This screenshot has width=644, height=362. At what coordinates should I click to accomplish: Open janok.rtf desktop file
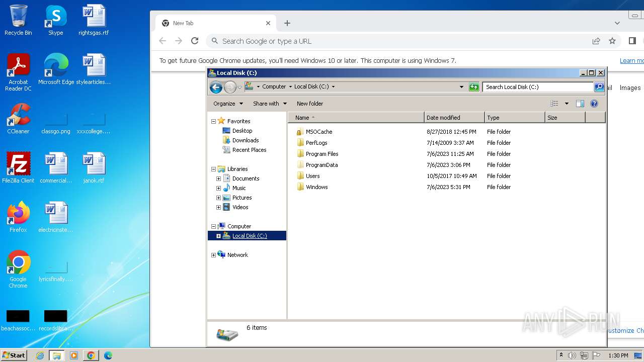[94, 168]
